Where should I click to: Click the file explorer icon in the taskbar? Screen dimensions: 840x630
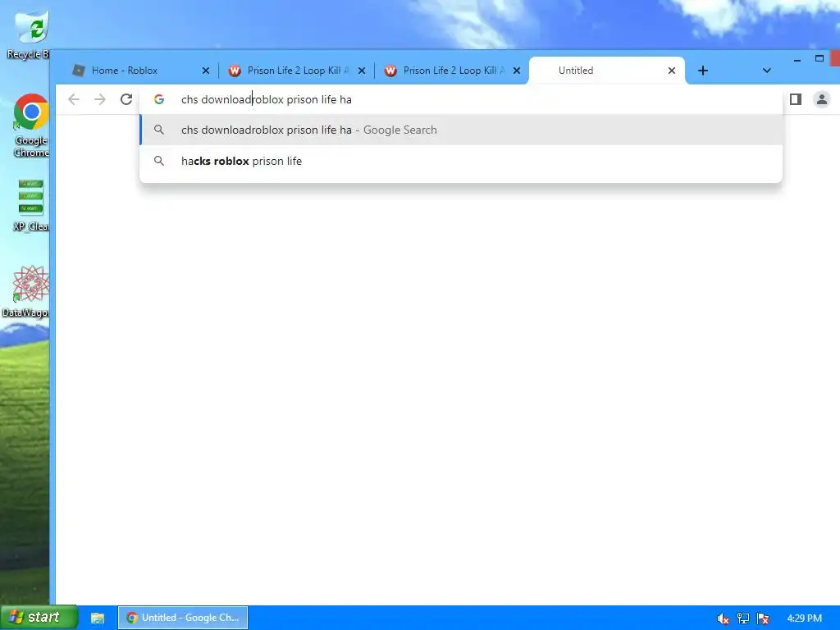[x=98, y=618]
